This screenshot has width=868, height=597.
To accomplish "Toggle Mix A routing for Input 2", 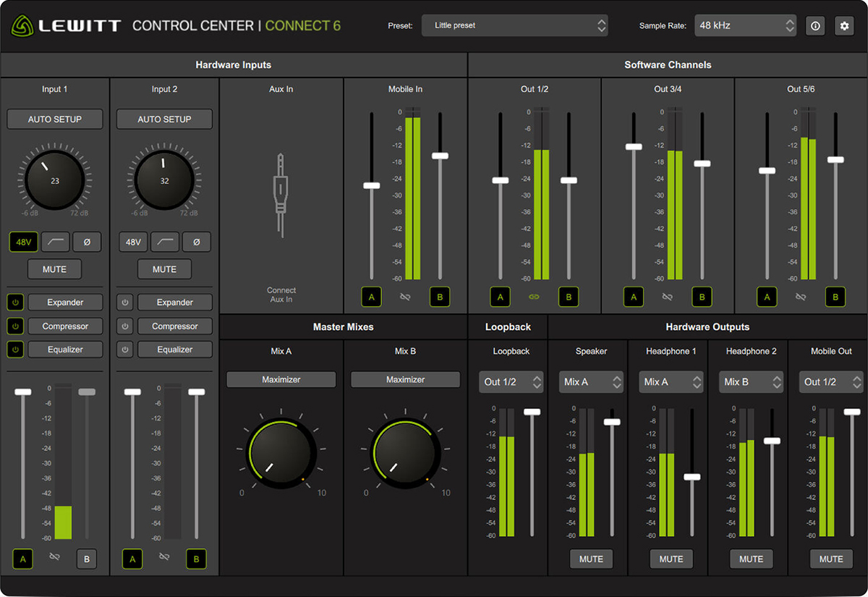I will coord(132,559).
